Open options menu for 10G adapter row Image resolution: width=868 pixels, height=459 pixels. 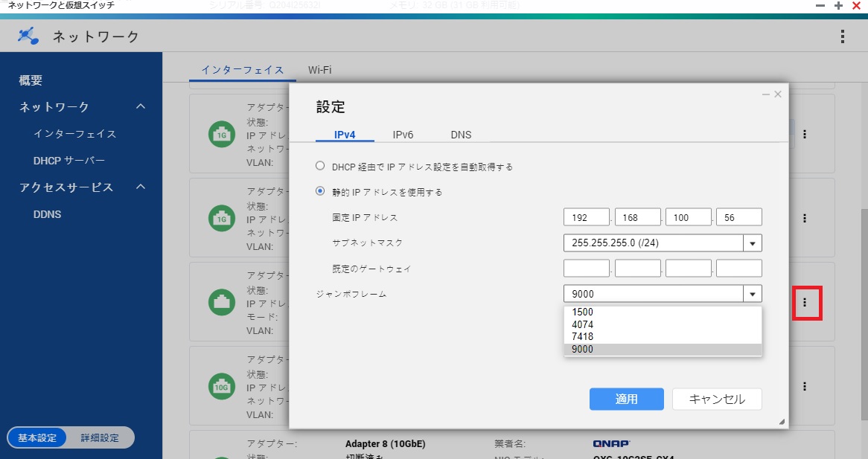(x=805, y=387)
